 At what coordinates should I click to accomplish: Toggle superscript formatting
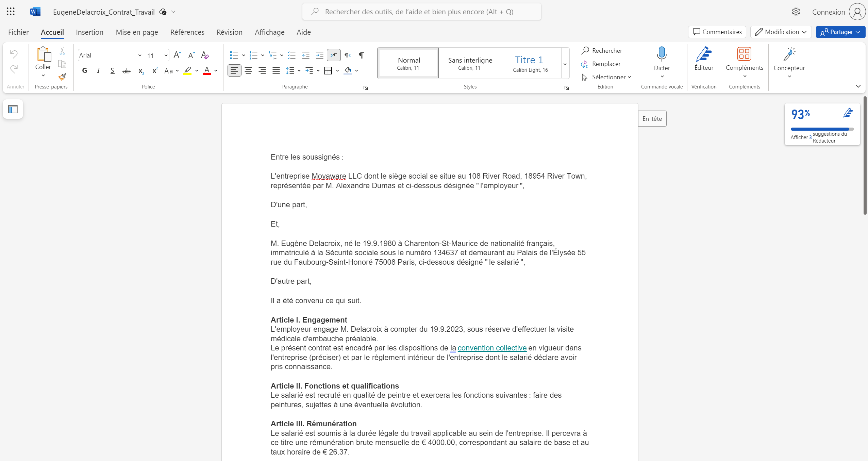click(x=155, y=70)
